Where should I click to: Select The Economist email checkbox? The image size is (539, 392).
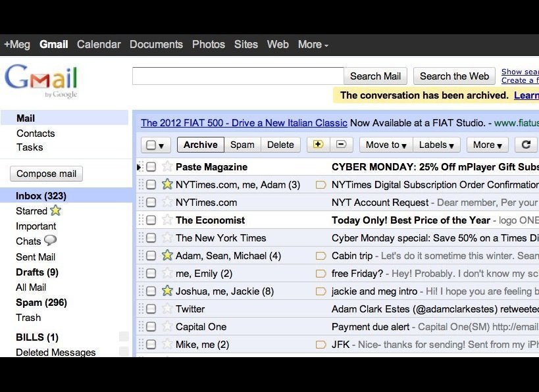(x=151, y=220)
